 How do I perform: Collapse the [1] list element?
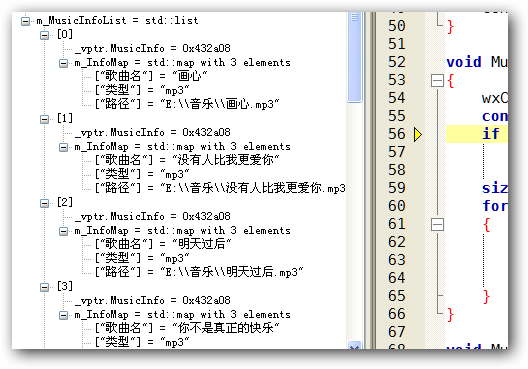pos(44,119)
